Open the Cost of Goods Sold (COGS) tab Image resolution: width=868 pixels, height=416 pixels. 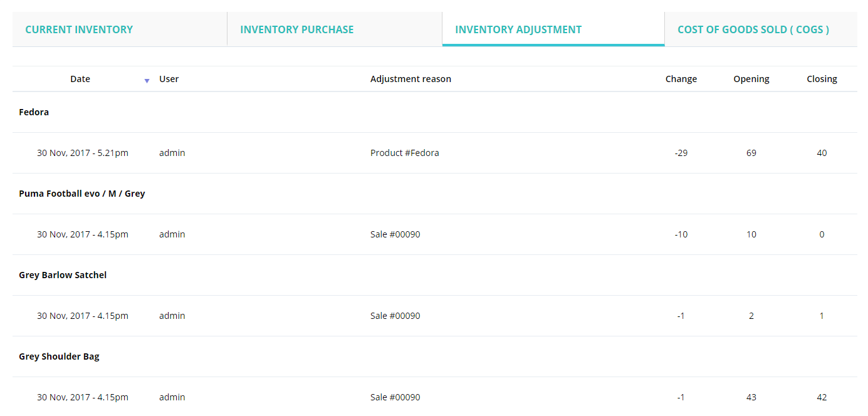753,29
